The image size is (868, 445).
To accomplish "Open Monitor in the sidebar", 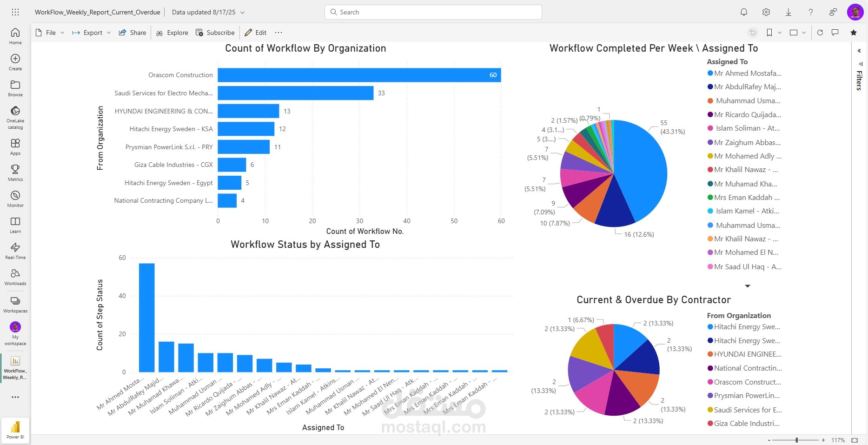I will pyautogui.click(x=15, y=199).
